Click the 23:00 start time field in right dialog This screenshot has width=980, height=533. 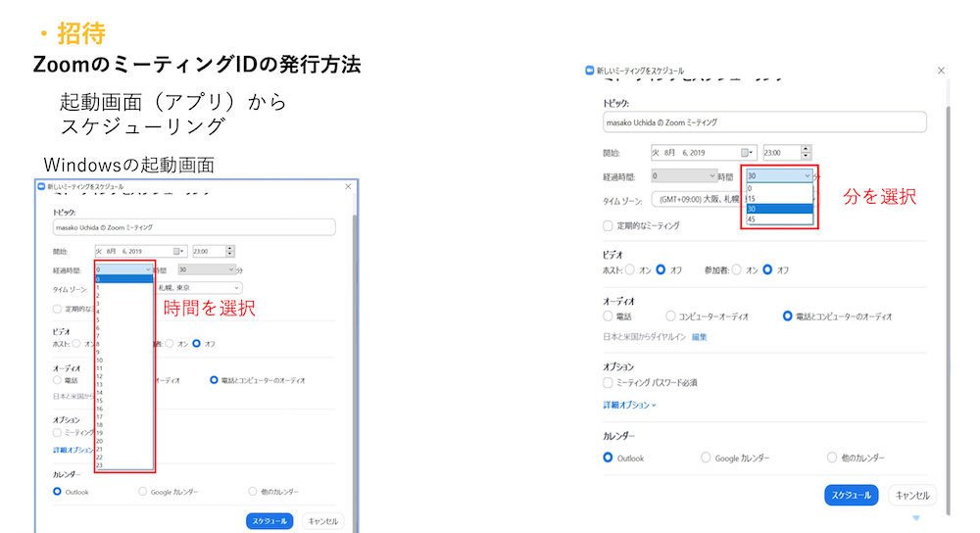point(781,153)
